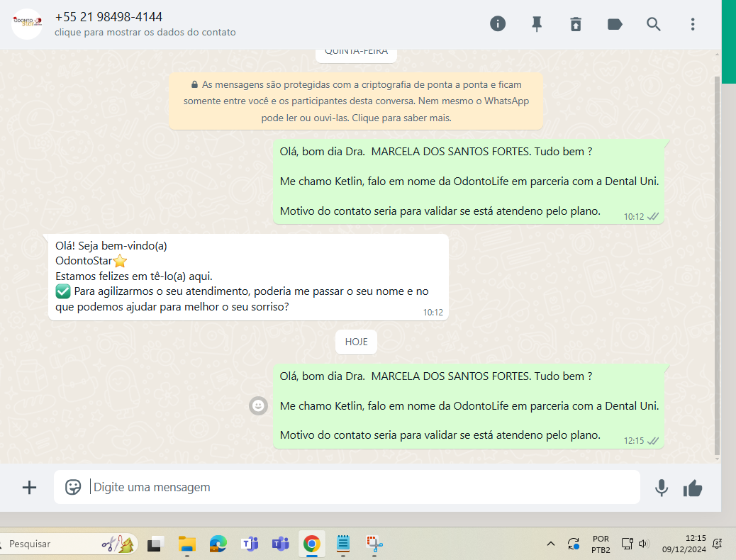Open the second Microsoft Teams taskbar icon
The height and width of the screenshot is (560, 736).
(x=280, y=544)
